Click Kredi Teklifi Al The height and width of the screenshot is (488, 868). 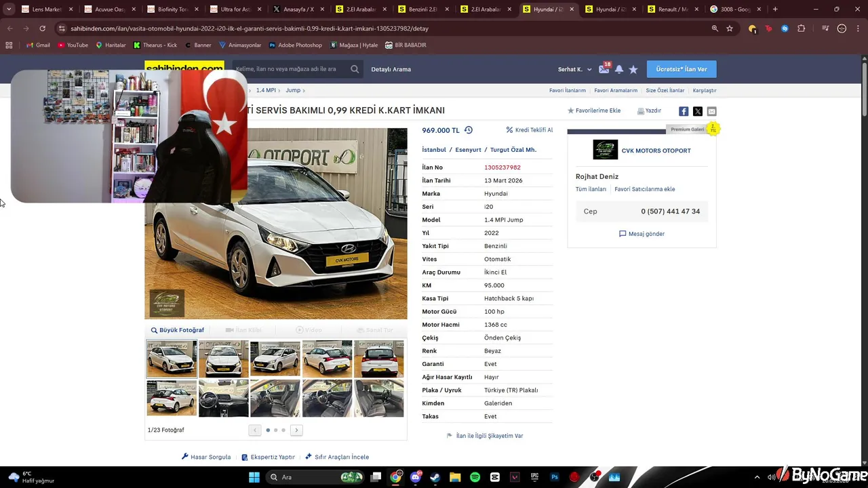[530, 130]
